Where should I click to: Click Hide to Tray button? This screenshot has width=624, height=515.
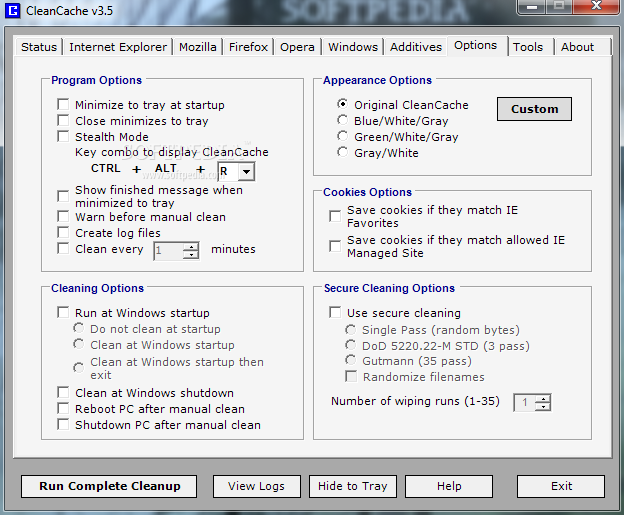tap(353, 486)
